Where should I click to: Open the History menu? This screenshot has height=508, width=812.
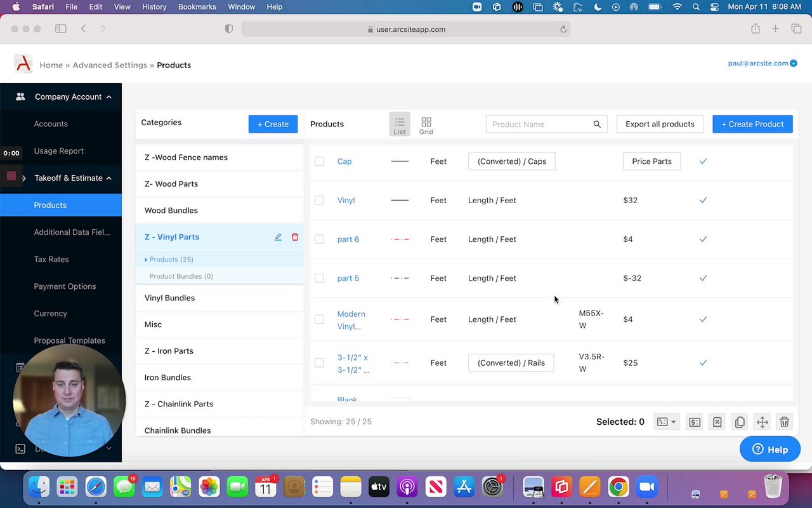154,7
